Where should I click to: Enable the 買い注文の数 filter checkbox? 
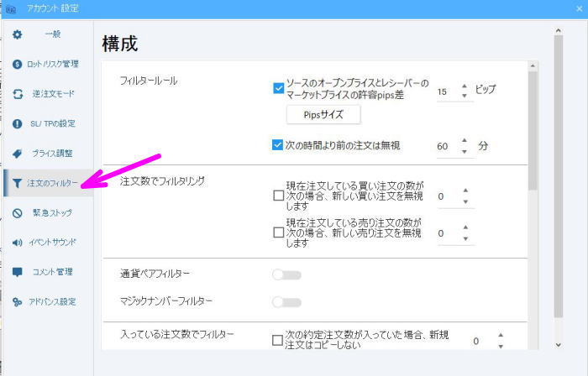tap(278, 196)
